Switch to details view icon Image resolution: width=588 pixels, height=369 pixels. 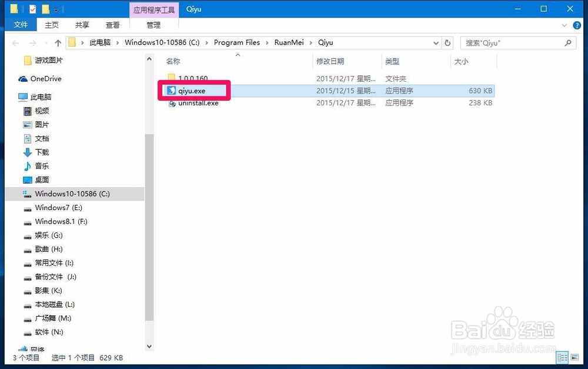point(563,358)
